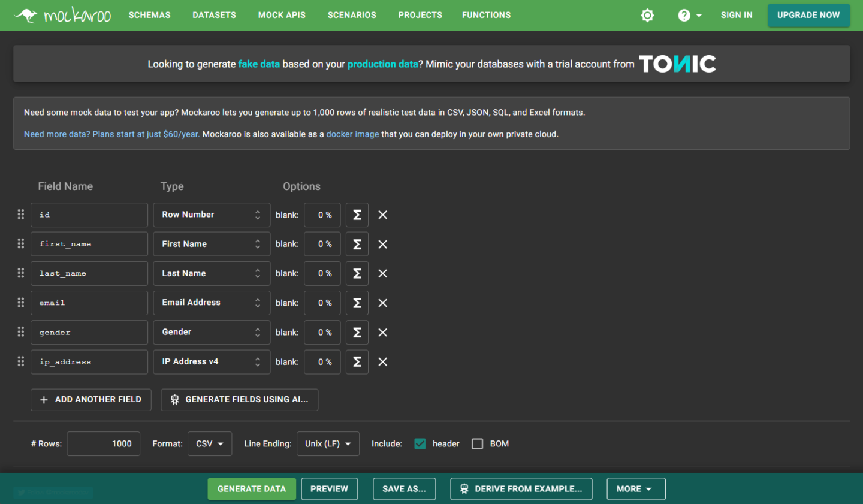Open Functions in navigation
Image resolution: width=863 pixels, height=504 pixels.
(487, 15)
